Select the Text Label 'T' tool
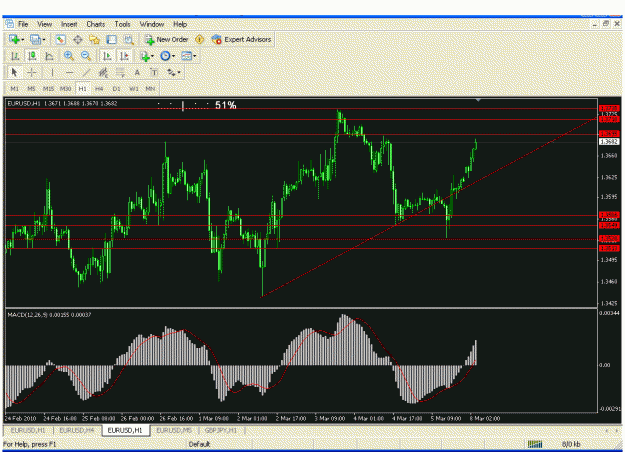 [x=154, y=73]
